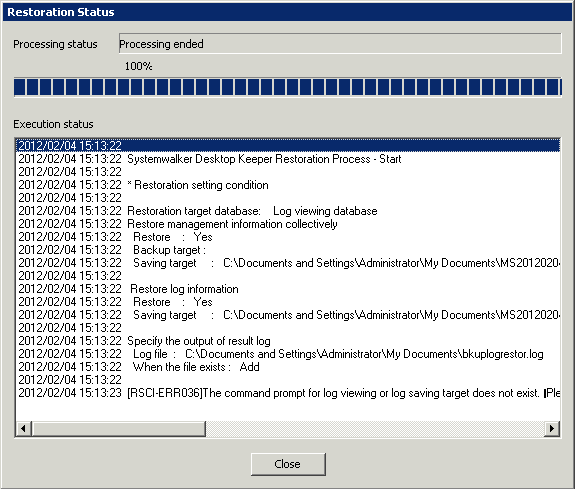Select 'Backup target :' log row
Viewport: 575px width, 489px height.
[288, 250]
